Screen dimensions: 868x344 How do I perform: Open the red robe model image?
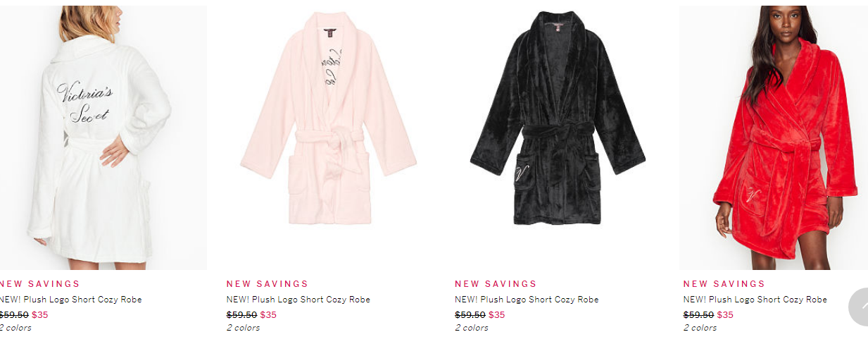[x=774, y=137]
